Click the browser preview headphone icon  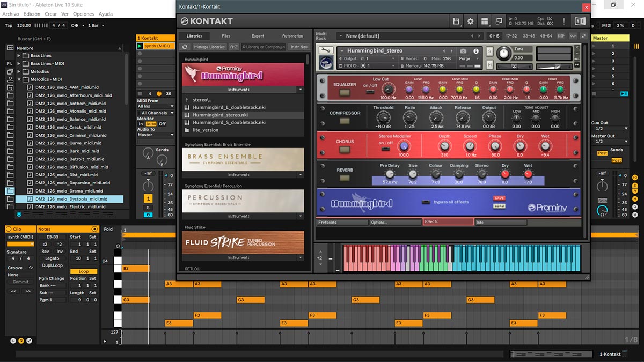pos(19,214)
